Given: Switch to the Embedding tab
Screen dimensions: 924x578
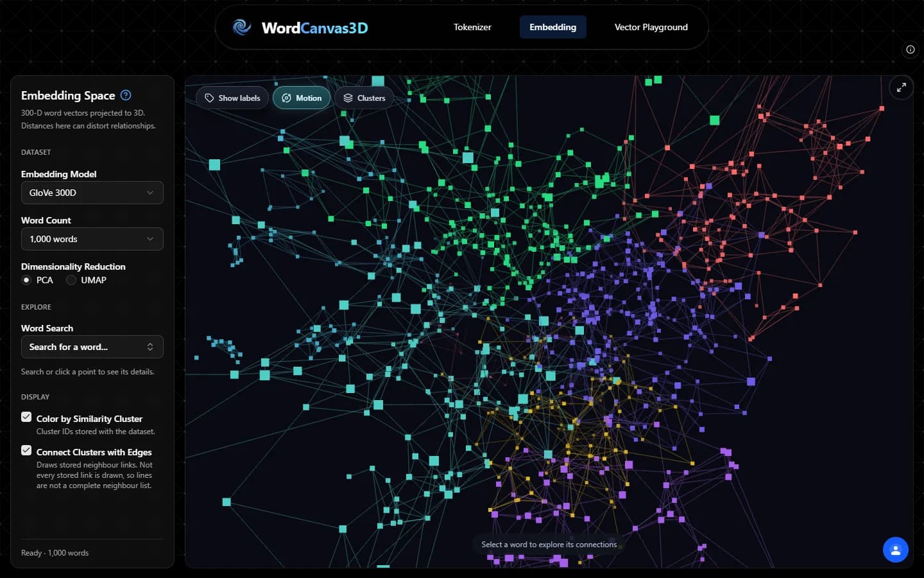Looking at the screenshot, I should 553,27.
